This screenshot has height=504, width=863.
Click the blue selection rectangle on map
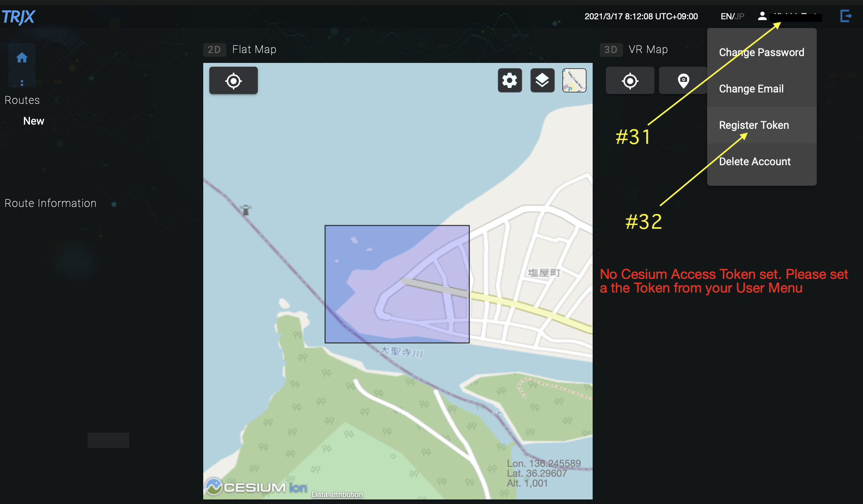pos(397,284)
